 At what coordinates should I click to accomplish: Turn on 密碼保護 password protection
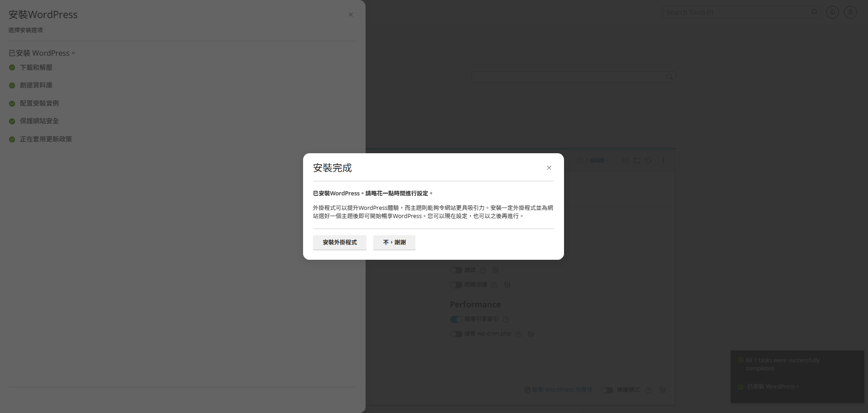456,285
